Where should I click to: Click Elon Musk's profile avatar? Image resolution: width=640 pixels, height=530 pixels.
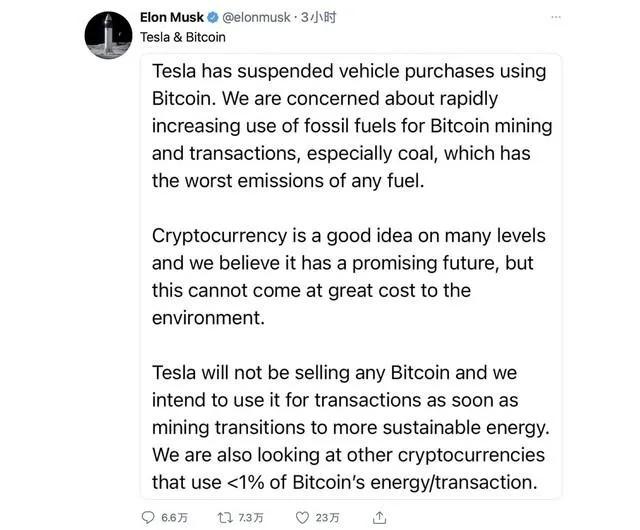(x=108, y=35)
